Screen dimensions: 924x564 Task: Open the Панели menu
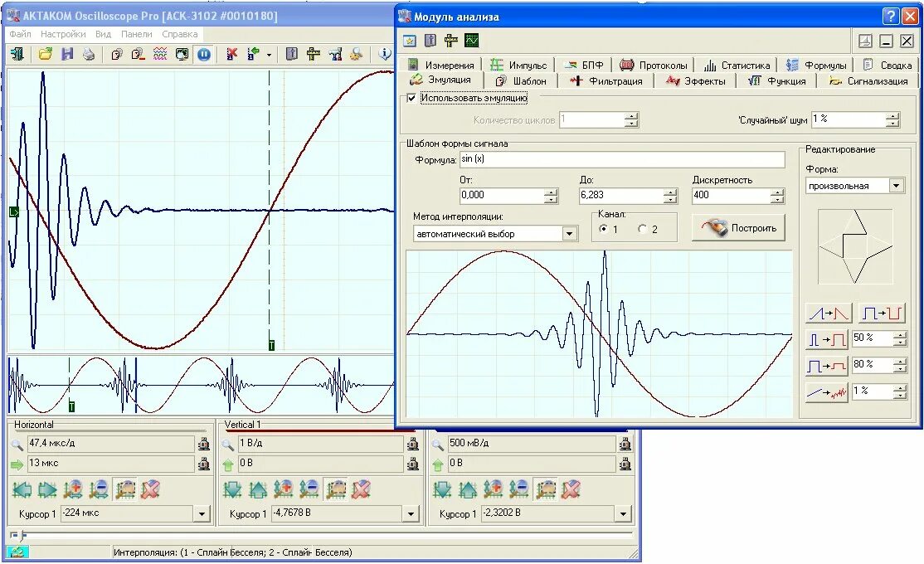click(x=136, y=34)
